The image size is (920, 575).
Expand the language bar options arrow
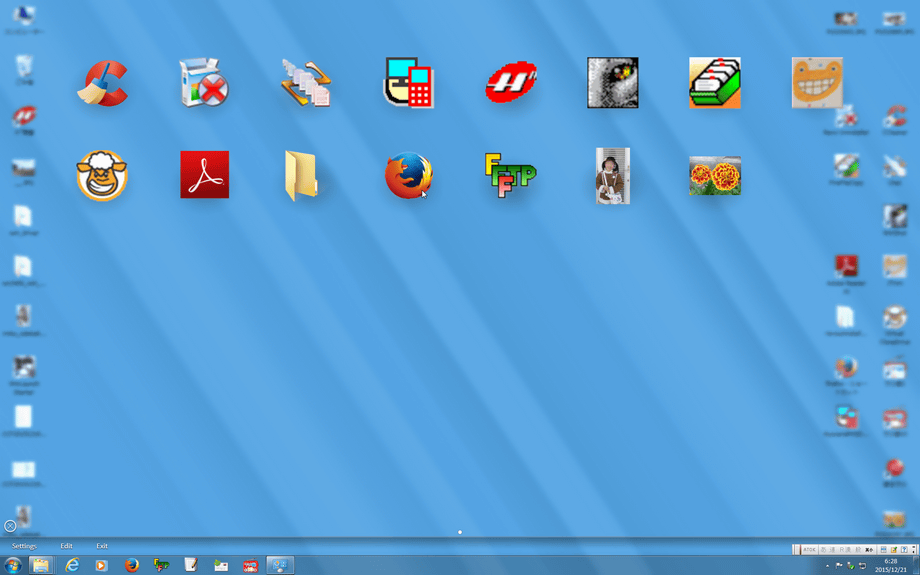[914, 550]
